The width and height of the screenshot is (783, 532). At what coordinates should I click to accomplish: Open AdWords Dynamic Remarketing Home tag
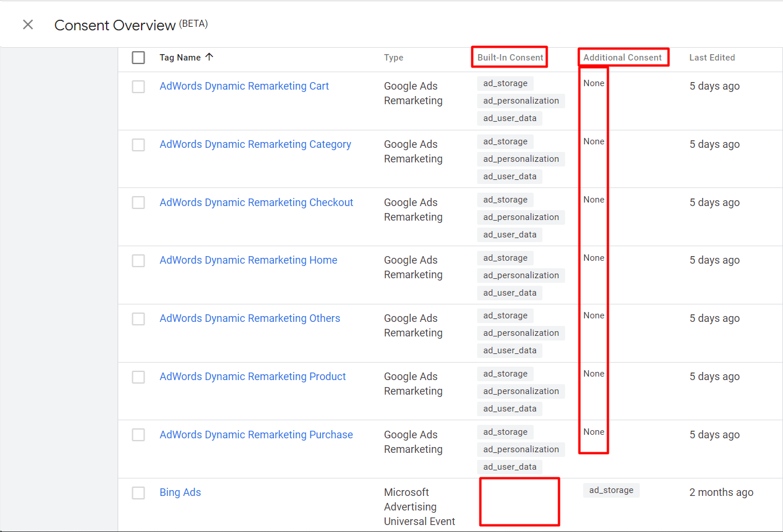(x=248, y=260)
